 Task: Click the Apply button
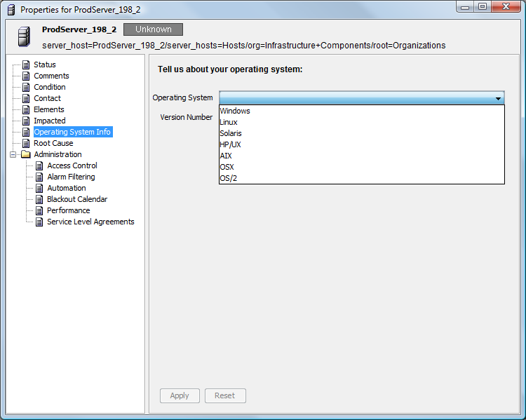[180, 396]
